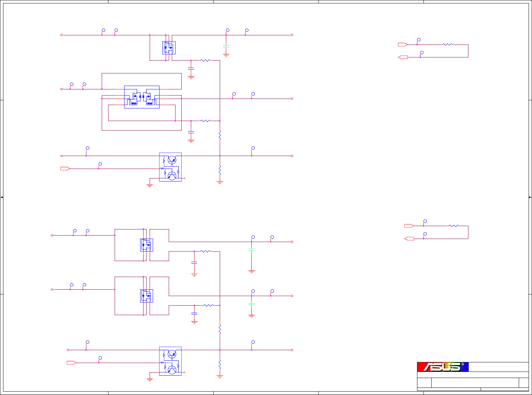Select the dual MOSFET package symbol
This screenshot has height=395, width=532.
pyautogui.click(x=142, y=97)
